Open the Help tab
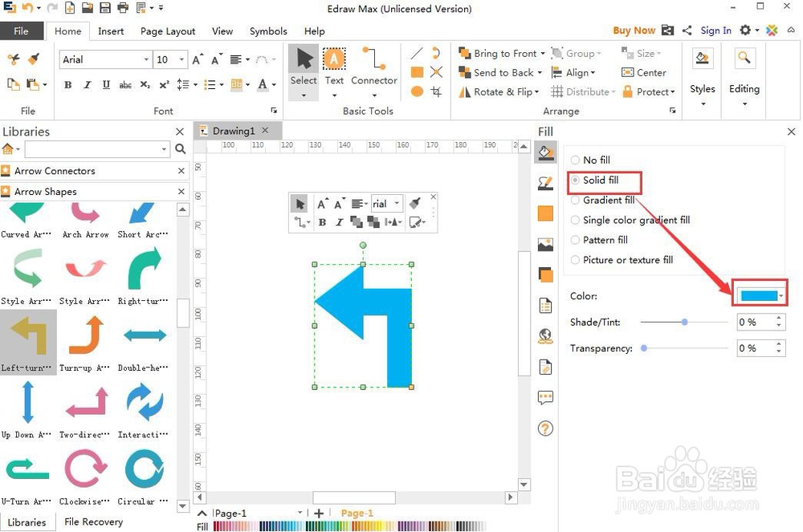Viewport: 803px width, 532px height. pos(314,31)
